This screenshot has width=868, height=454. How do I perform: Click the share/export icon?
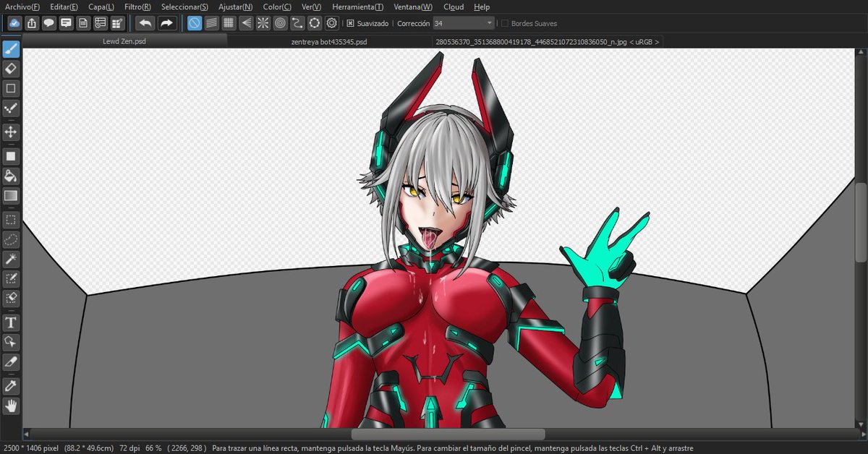(x=32, y=23)
